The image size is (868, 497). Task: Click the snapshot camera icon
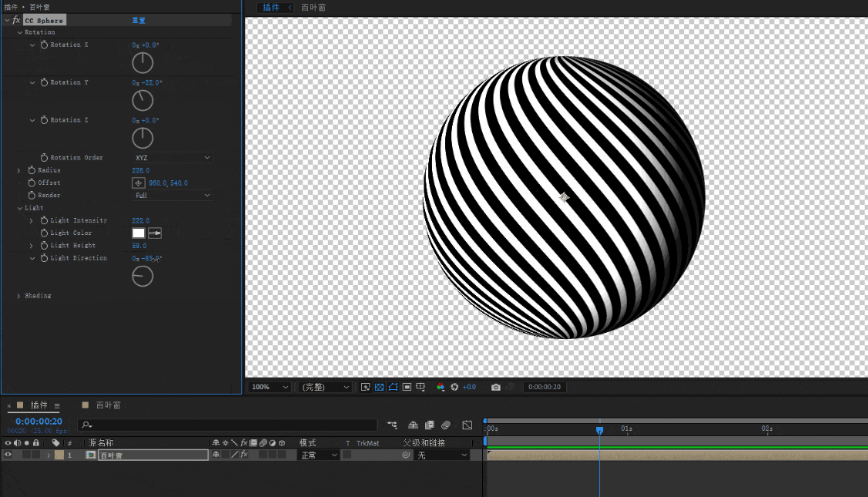[496, 387]
